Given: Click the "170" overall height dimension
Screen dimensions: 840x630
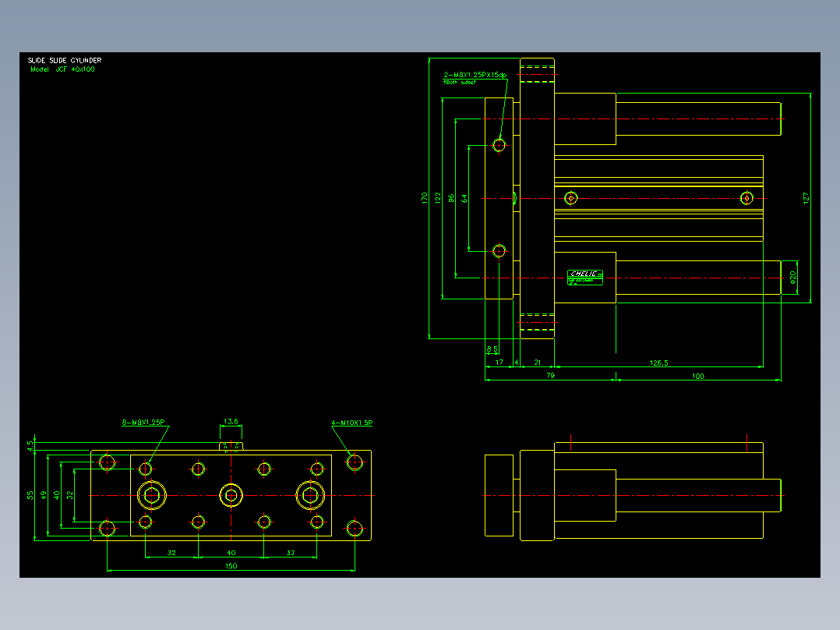Looking at the screenshot, I should 424,198.
